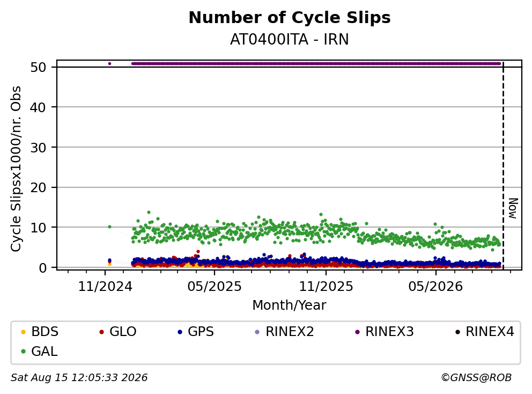Select the RINEX3 legend label
This screenshot has width=532, height=394.
[389, 332]
